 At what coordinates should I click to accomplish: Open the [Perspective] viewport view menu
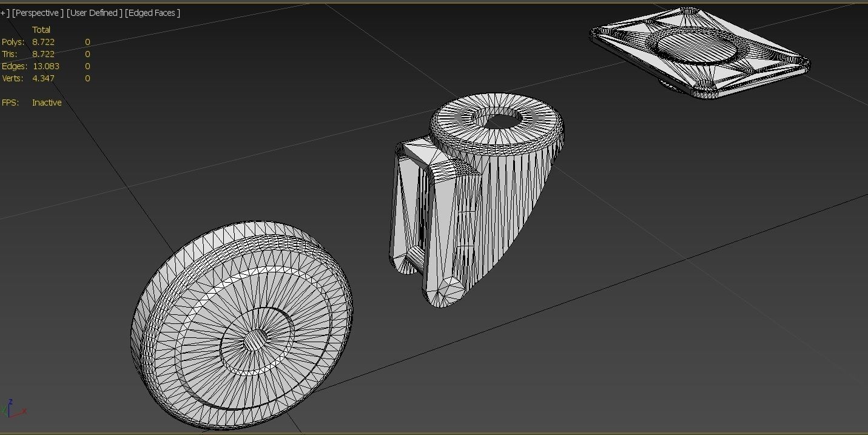point(37,13)
